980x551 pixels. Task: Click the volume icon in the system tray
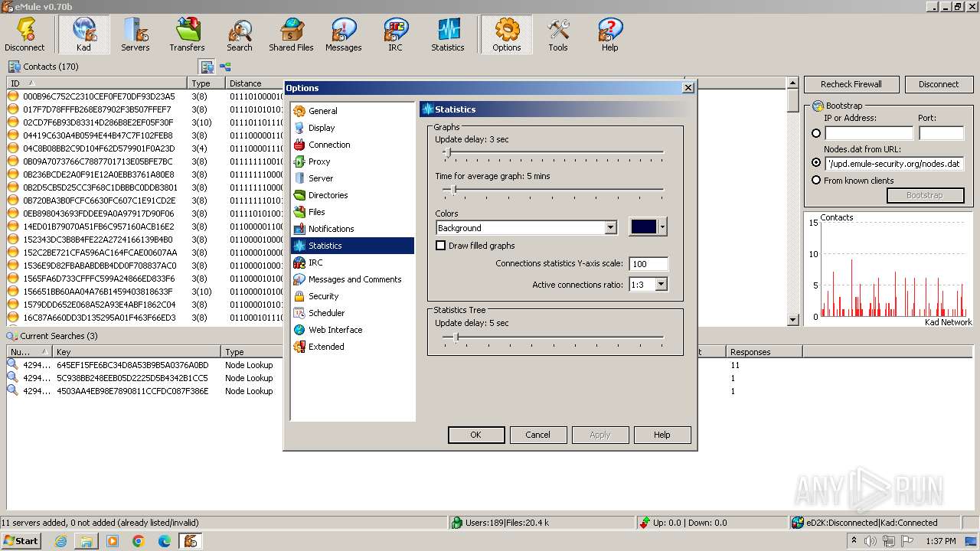point(871,541)
